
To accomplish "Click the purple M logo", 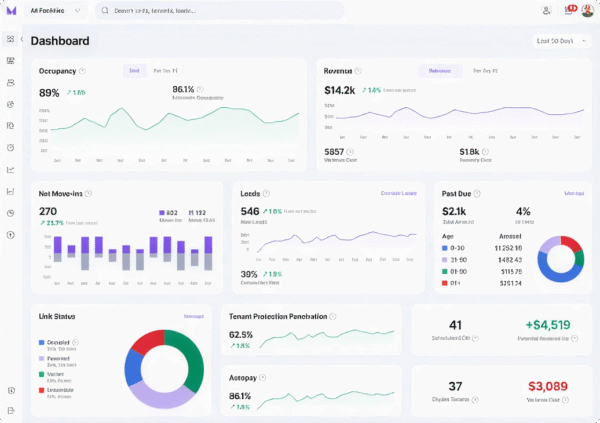I will coord(11,10).
